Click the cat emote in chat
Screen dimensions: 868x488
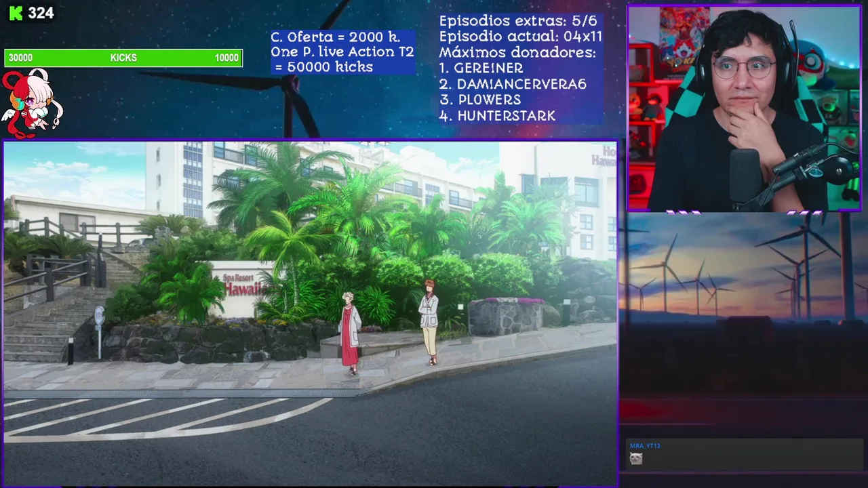pos(635,459)
